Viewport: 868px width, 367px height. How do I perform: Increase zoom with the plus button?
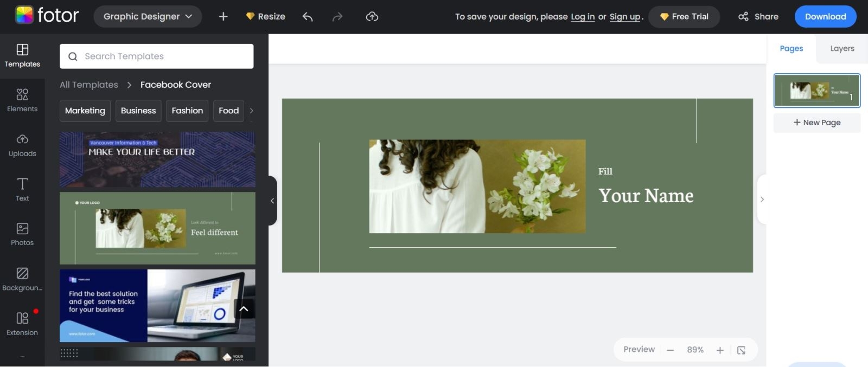pyautogui.click(x=720, y=350)
